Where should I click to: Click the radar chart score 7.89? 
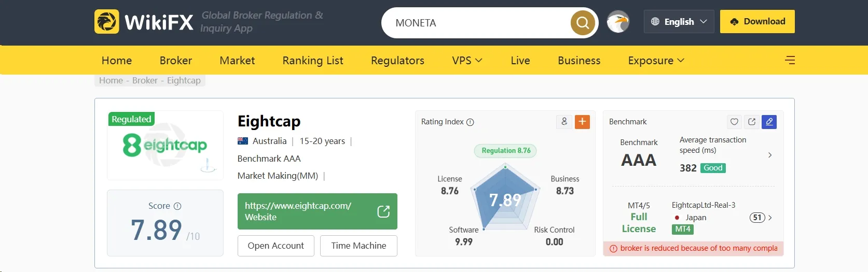505,200
